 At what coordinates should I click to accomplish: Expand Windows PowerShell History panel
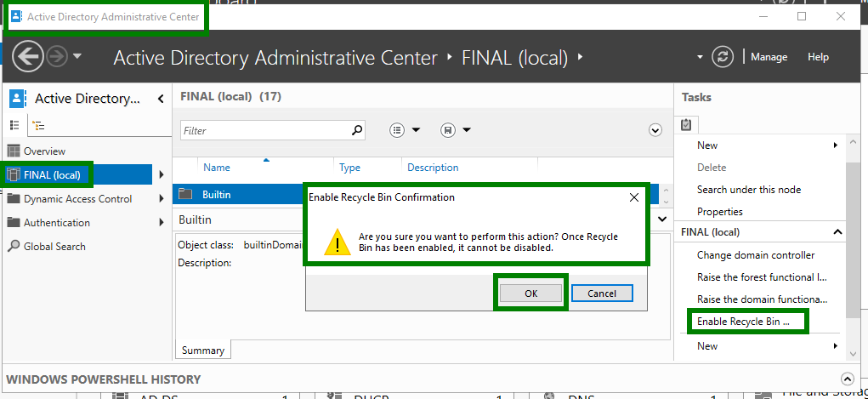(847, 379)
